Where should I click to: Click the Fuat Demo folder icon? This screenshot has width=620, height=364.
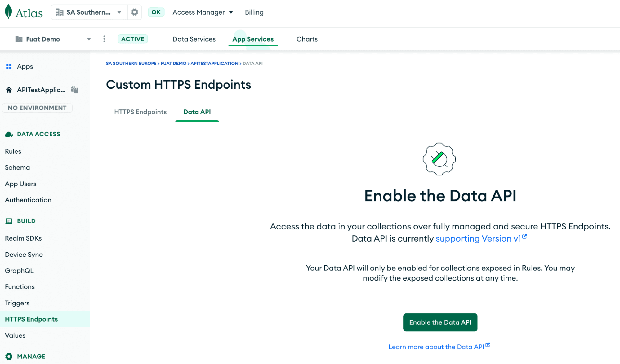(x=19, y=39)
